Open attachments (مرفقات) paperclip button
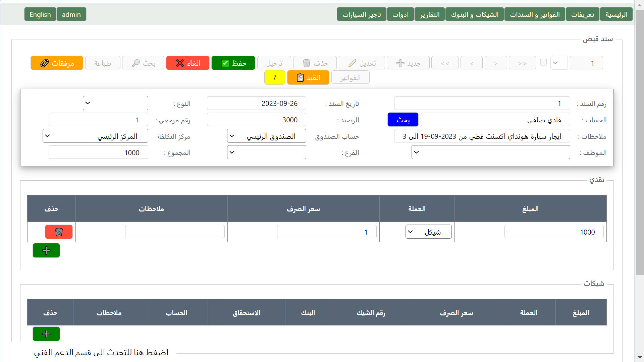644x362 pixels. [x=57, y=63]
